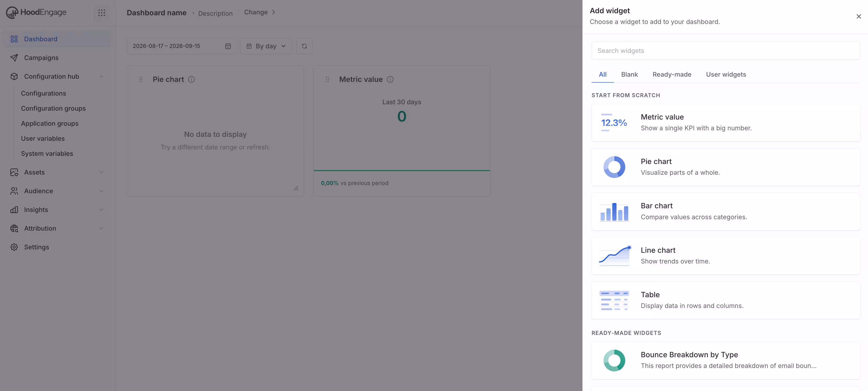Open the apps grid menu icon
868x391 pixels.
[101, 13]
